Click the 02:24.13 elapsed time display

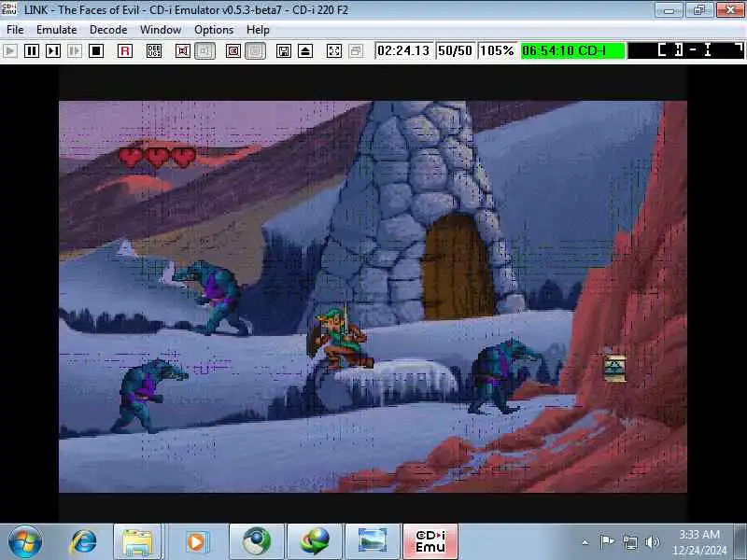pyautogui.click(x=404, y=51)
